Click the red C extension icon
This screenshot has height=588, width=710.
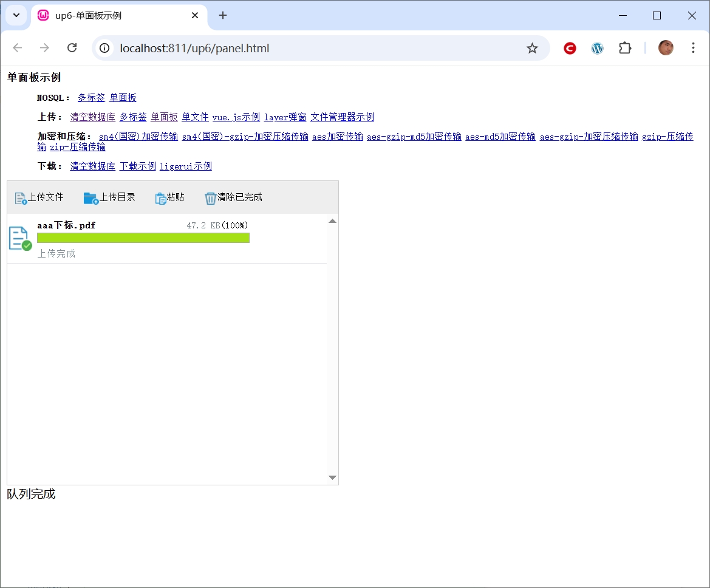[x=570, y=48]
